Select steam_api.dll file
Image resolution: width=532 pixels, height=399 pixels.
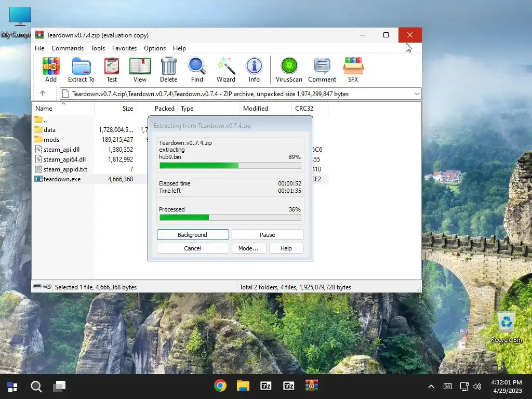[61, 149]
